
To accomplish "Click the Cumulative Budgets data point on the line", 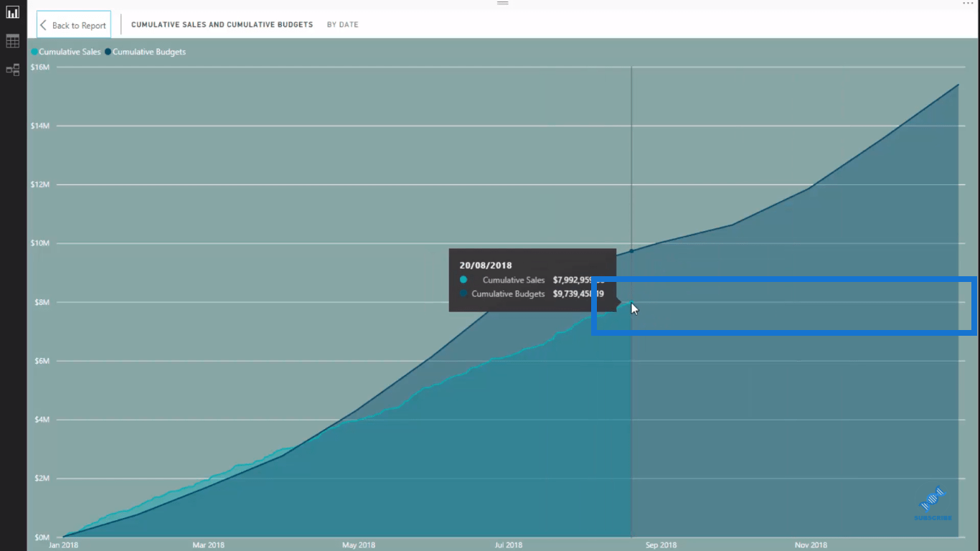I will click(631, 251).
